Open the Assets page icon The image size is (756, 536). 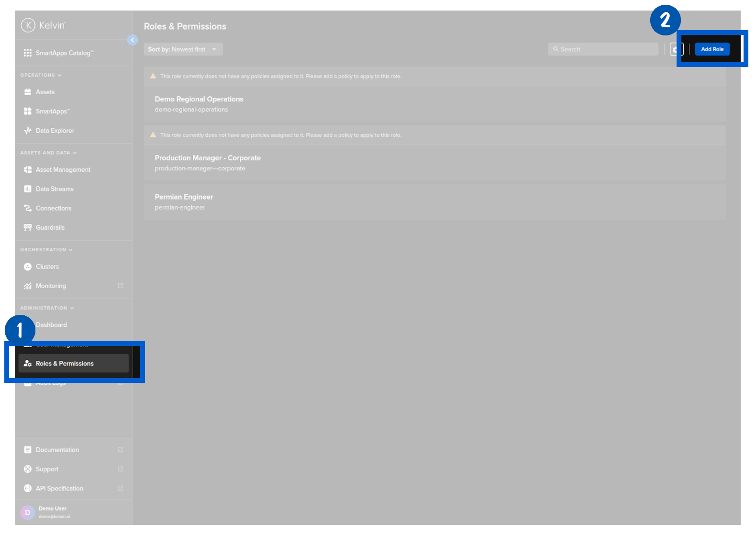(28, 92)
